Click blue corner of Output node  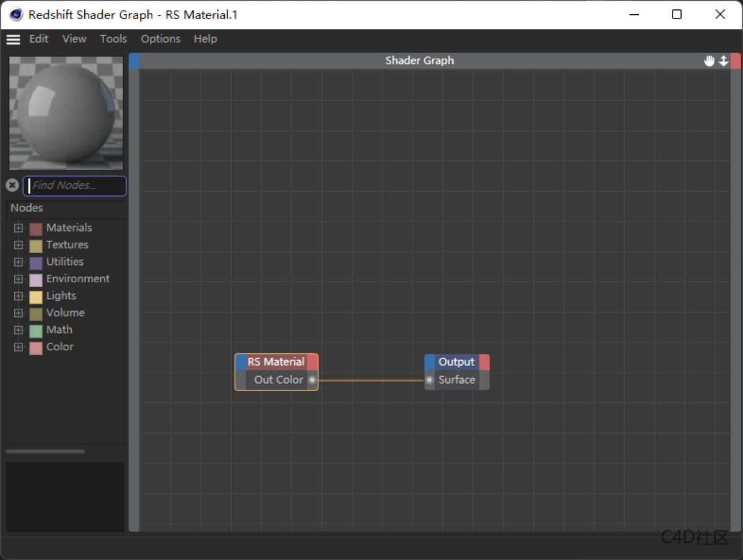tap(430, 362)
